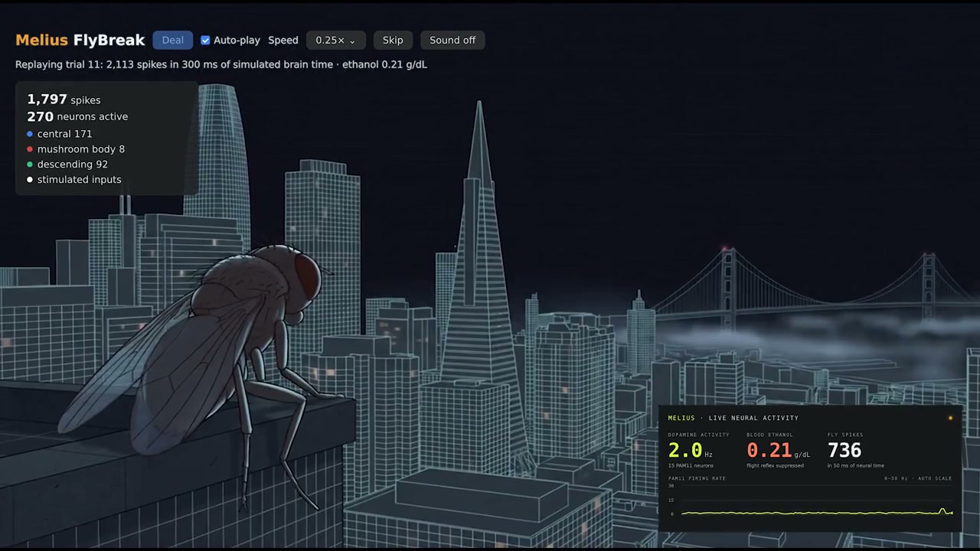Toggle the Sound off button
The height and width of the screenshot is (551, 980).
[452, 41]
